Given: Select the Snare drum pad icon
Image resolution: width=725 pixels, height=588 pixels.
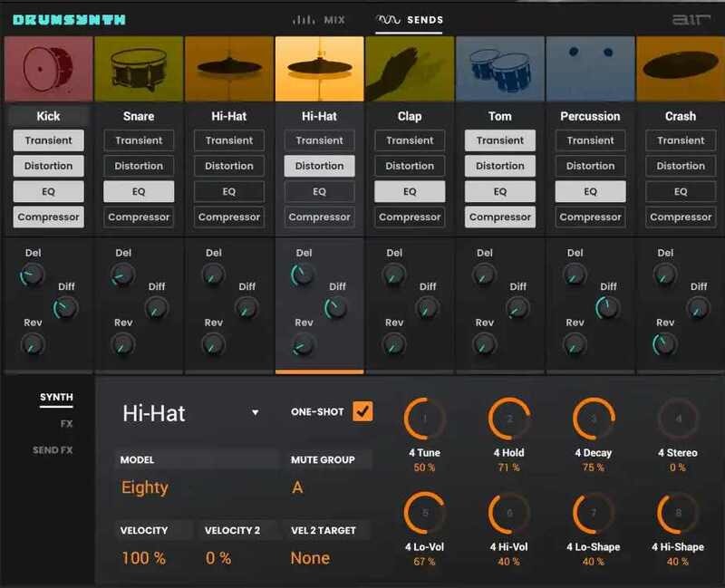Looking at the screenshot, I should coord(139,69).
